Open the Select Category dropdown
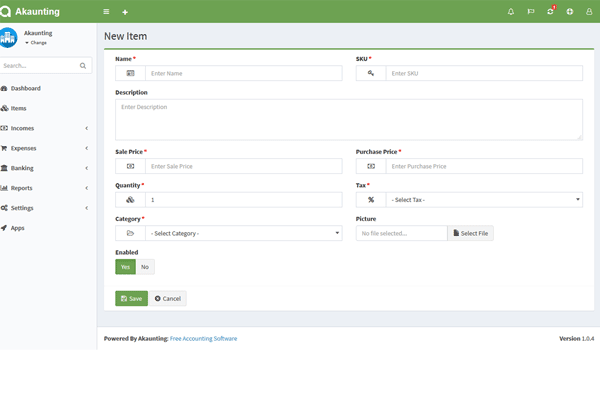Viewport: 600px width, 400px height. [x=244, y=233]
